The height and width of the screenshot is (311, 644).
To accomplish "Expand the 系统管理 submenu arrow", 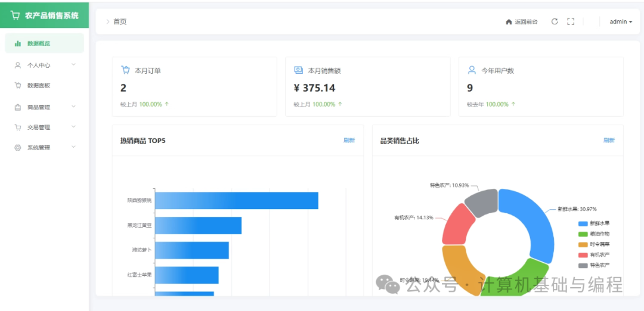I will (73, 147).
